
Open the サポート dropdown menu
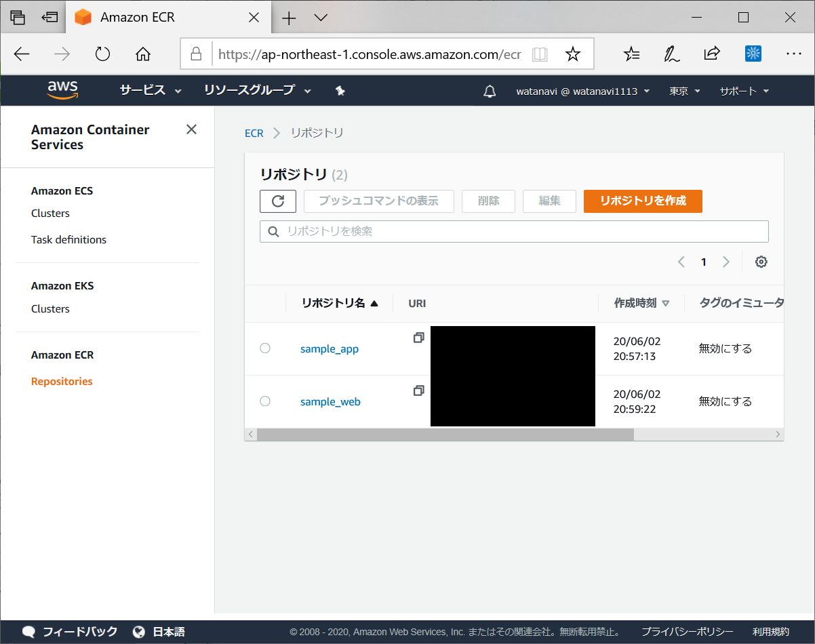744,91
